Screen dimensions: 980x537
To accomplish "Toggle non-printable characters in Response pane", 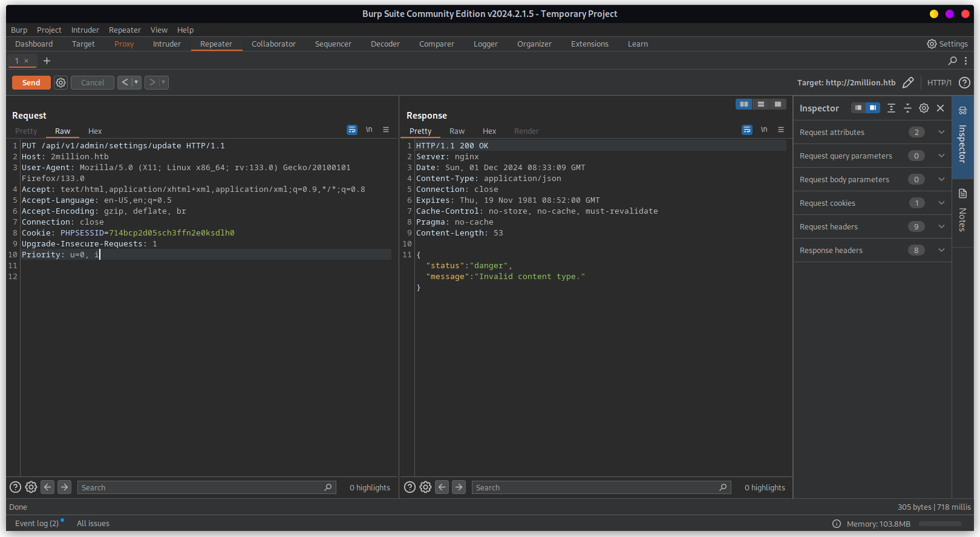I will point(764,130).
